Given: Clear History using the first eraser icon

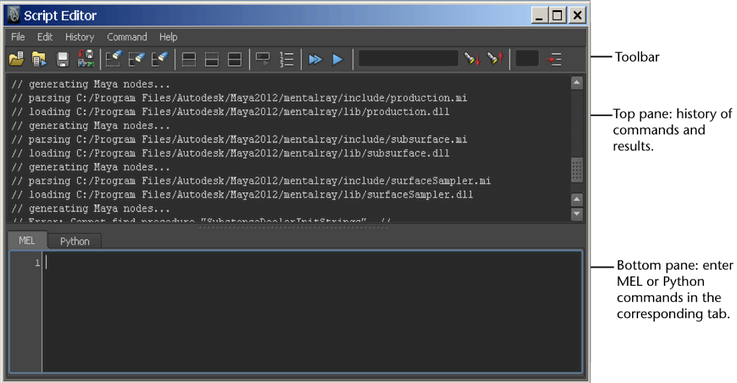Looking at the screenshot, I should coord(114,59).
